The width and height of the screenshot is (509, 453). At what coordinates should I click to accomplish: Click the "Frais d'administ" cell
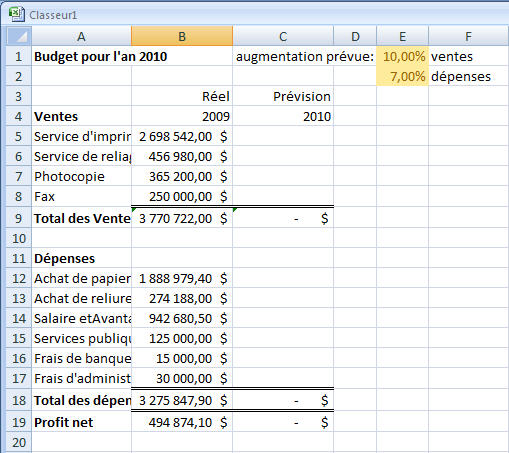[82, 378]
